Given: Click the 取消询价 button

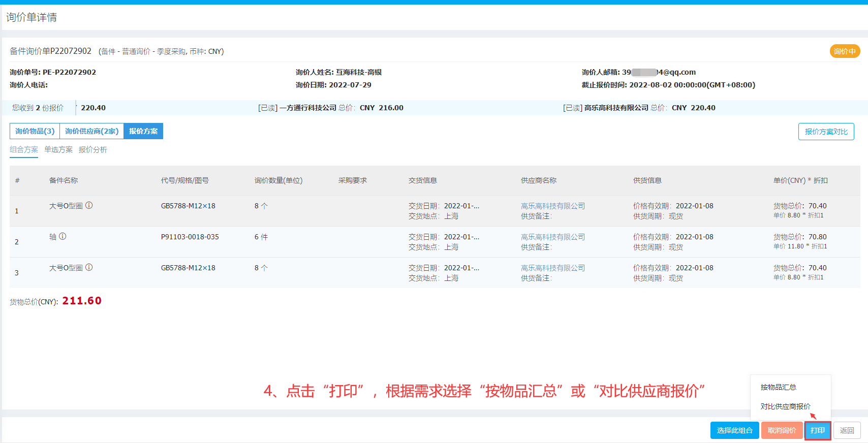Looking at the screenshot, I should click(782, 430).
